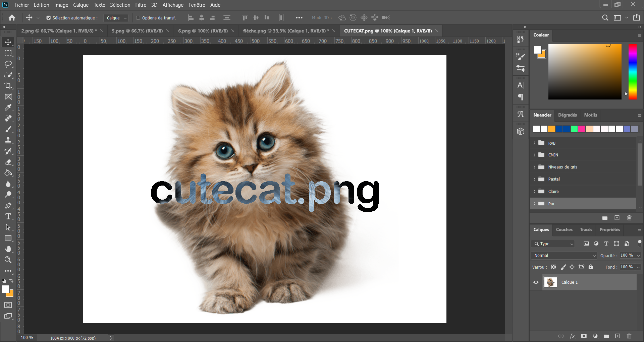Select the Move tool in the toolbox

(8, 42)
